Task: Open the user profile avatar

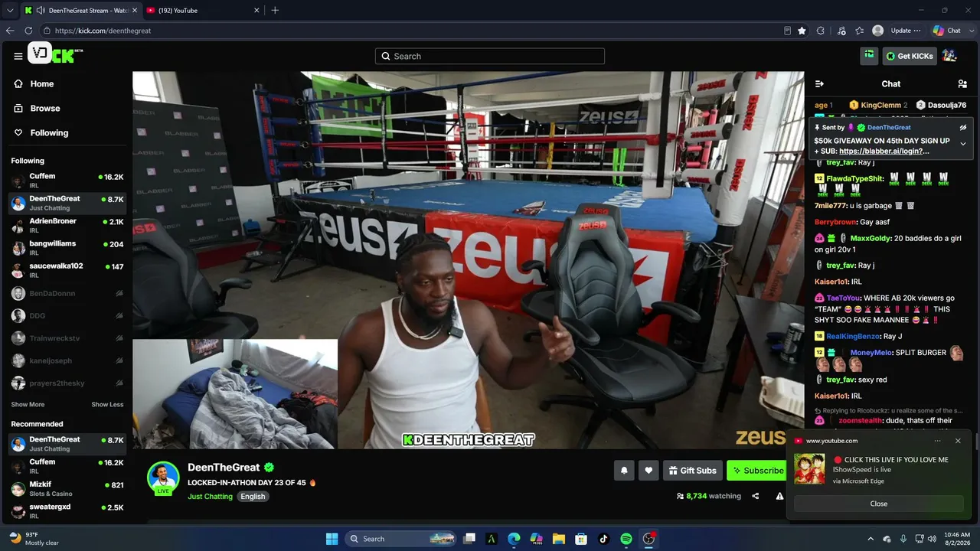Action: (949, 56)
